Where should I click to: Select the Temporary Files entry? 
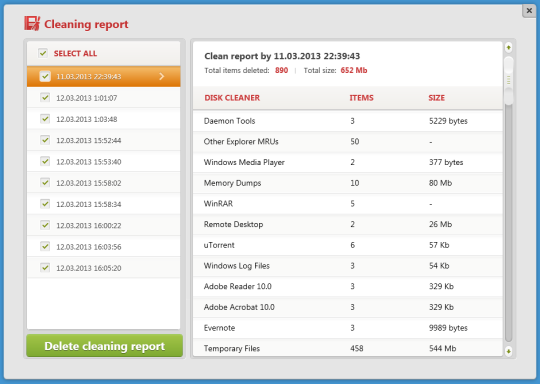point(348,347)
